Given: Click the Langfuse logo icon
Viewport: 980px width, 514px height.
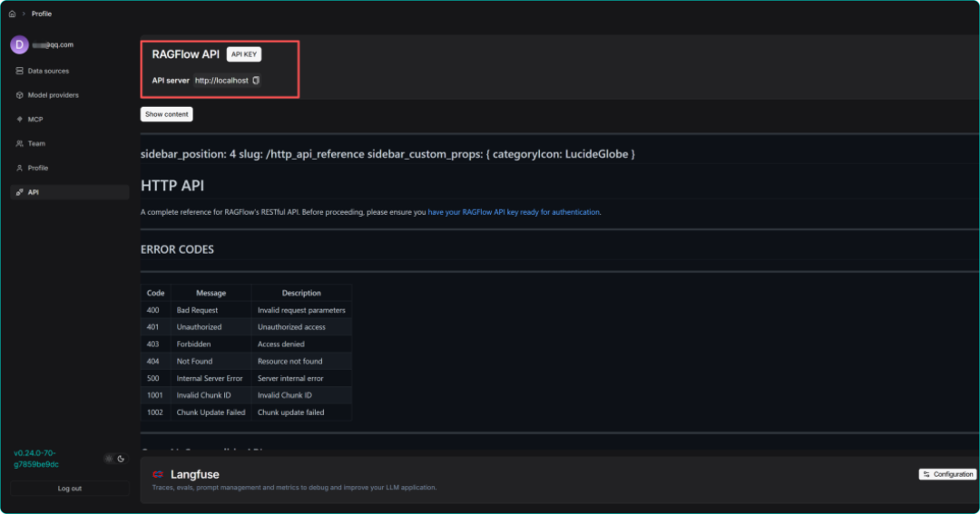Looking at the screenshot, I should [158, 475].
